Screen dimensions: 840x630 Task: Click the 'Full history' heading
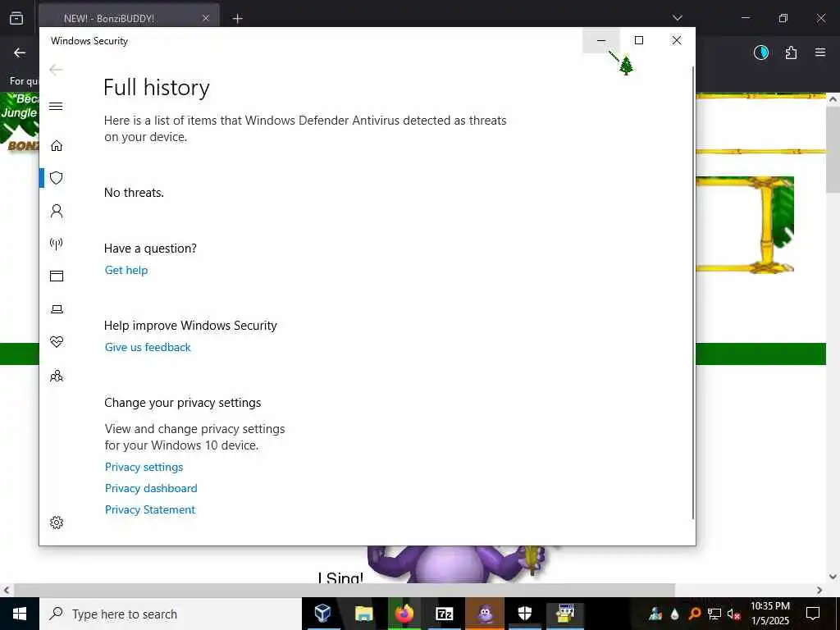point(157,88)
